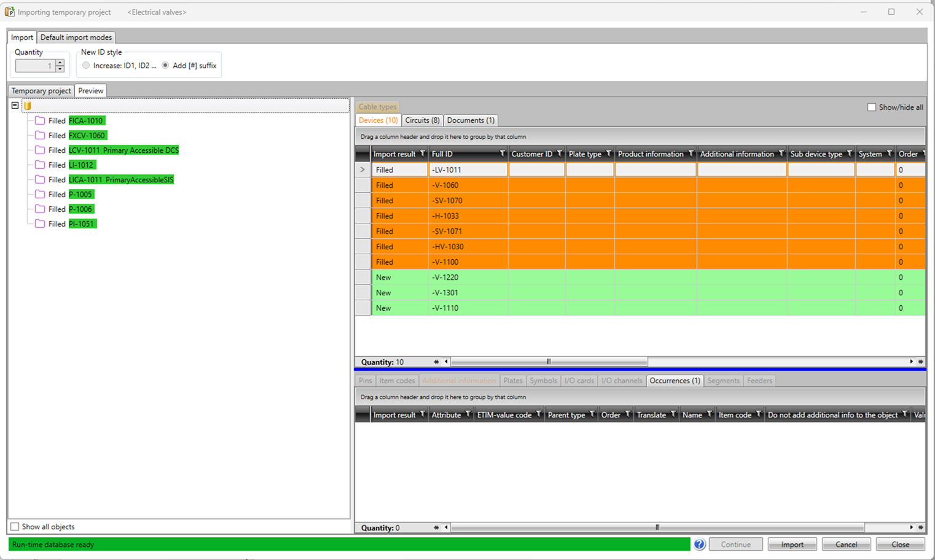Click the Cancel button
Viewport: 935px width, 560px height.
click(845, 545)
